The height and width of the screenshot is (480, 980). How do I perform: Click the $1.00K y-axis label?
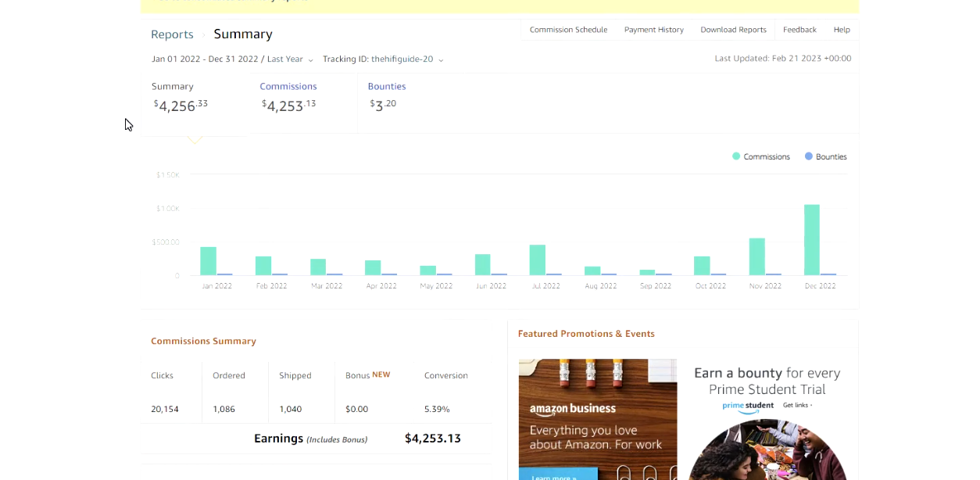pos(168,209)
